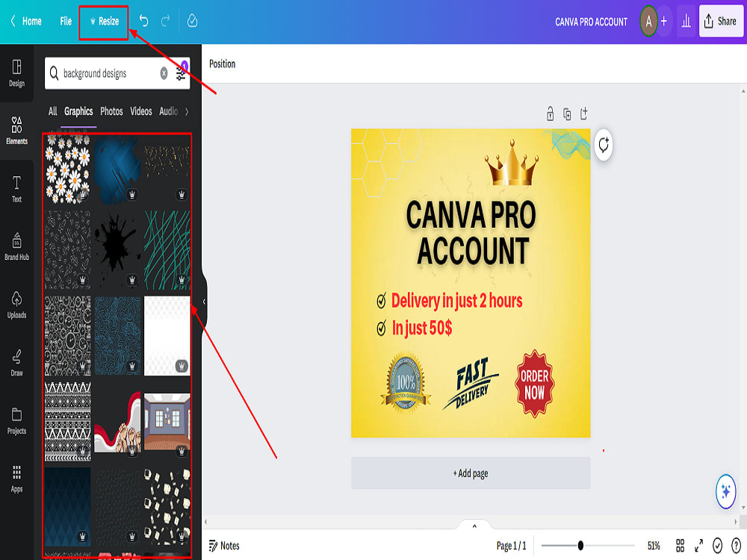747x560 pixels.
Task: Click the Resize button
Action: 105,21
